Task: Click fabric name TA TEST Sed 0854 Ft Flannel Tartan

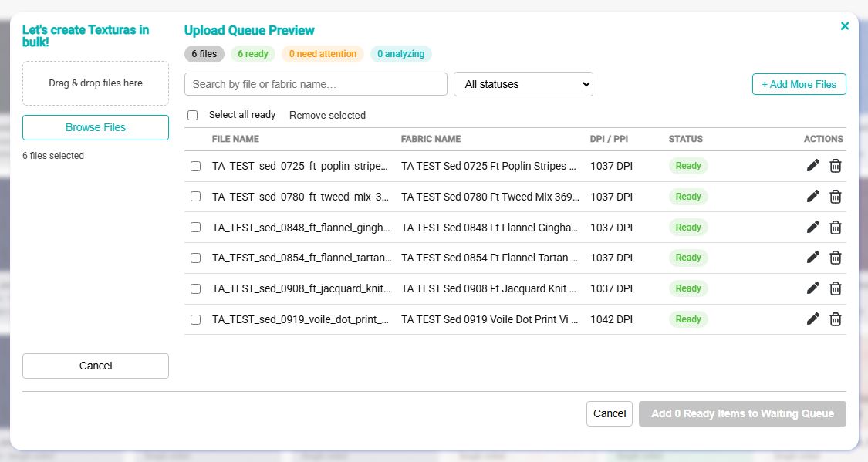Action: (x=489, y=258)
